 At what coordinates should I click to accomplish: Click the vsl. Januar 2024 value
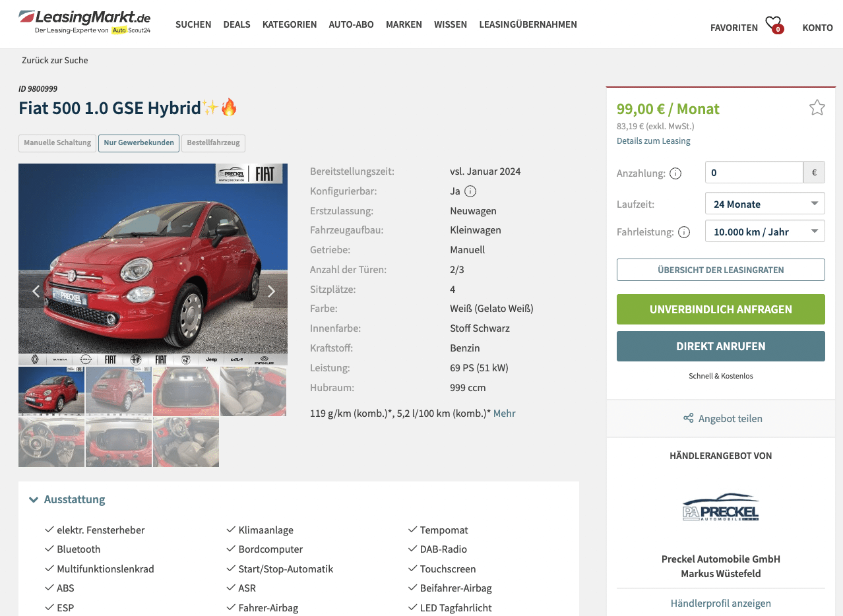click(x=485, y=171)
